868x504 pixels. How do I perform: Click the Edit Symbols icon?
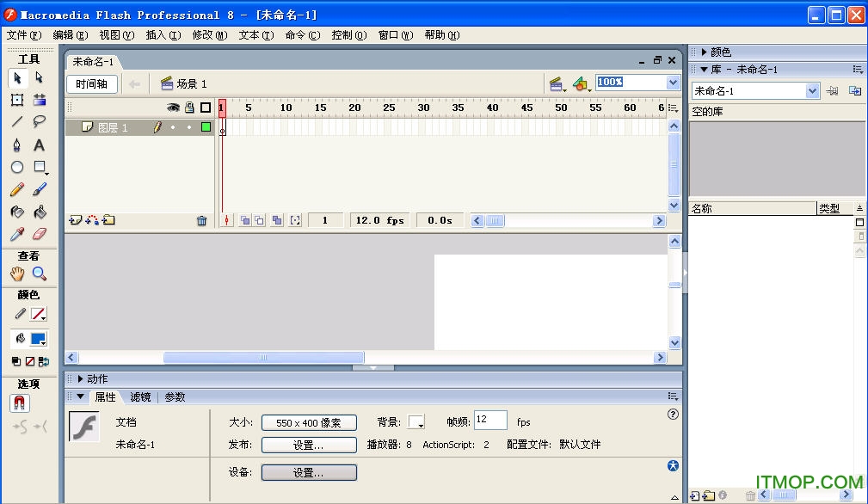pos(581,84)
